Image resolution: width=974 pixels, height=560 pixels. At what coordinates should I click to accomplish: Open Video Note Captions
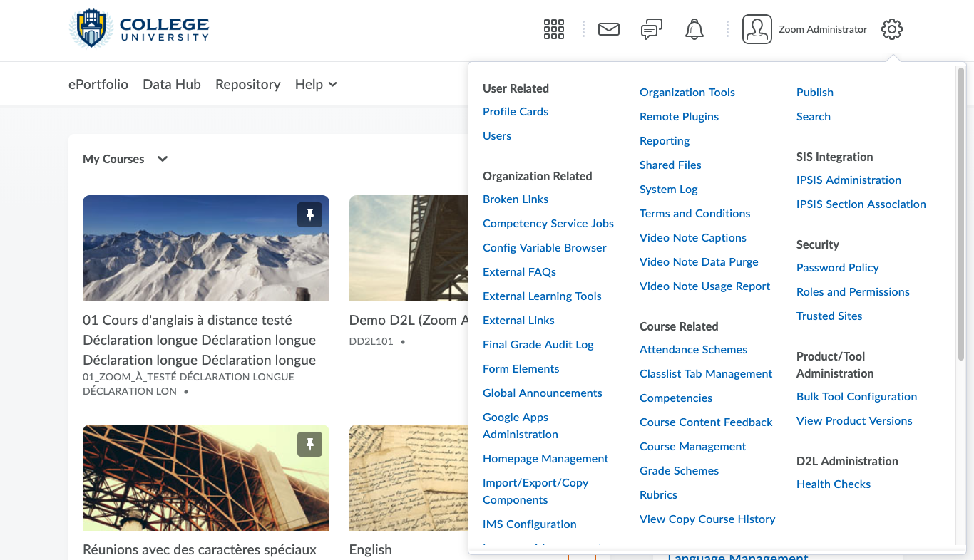pos(693,238)
